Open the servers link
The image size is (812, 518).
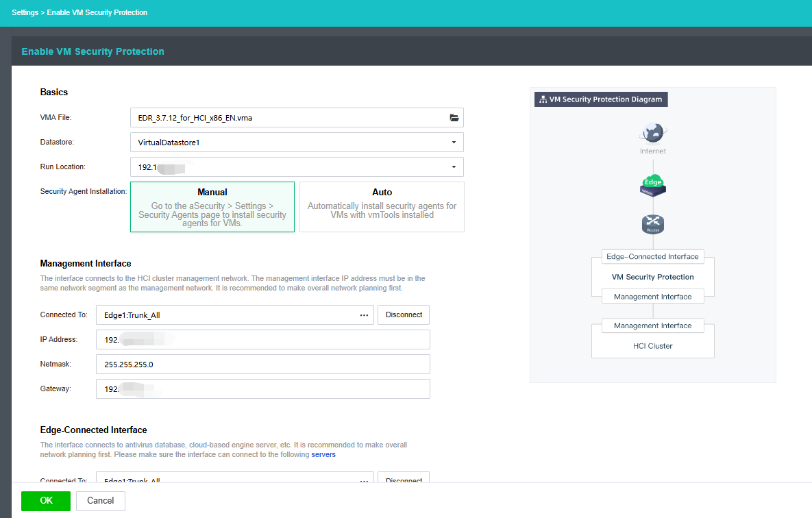pyautogui.click(x=323, y=454)
